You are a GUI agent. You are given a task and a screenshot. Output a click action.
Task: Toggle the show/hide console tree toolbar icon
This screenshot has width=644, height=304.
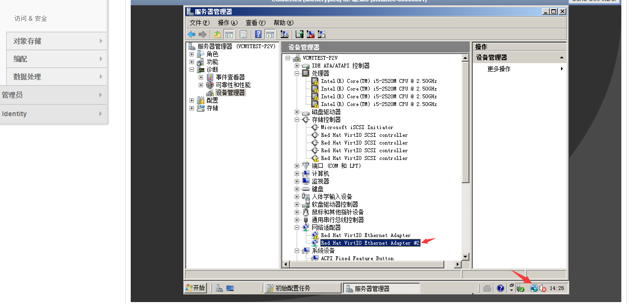click(x=229, y=34)
